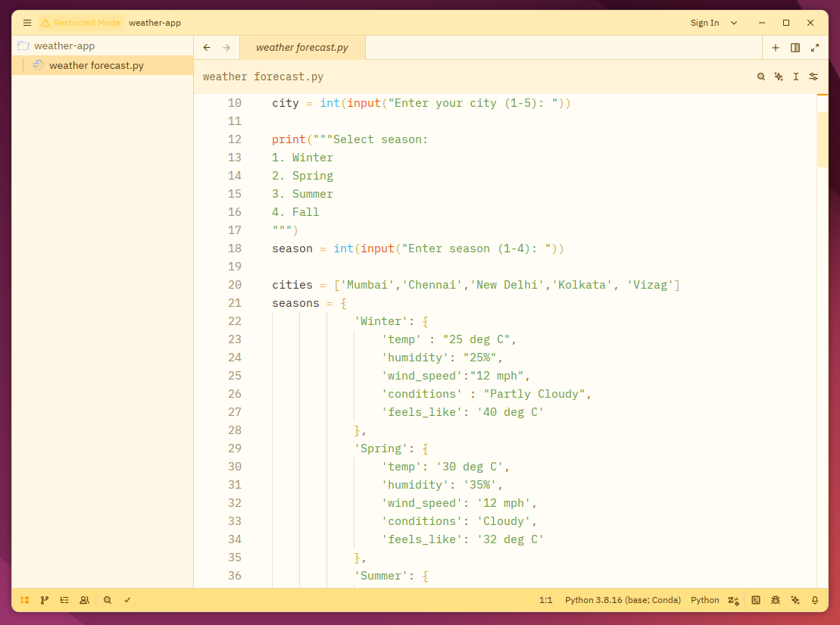Open the debugger panel bug icon
840x625 pixels.
point(775,600)
